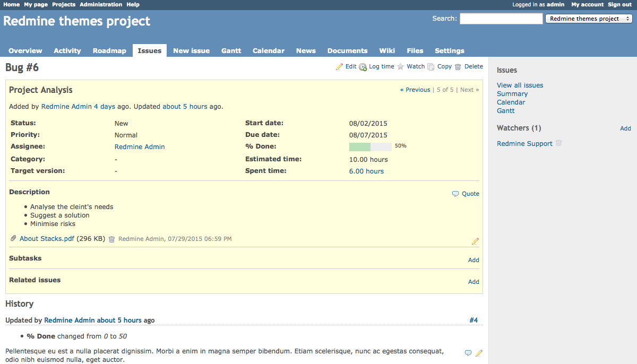Viewport: 637px width, 364px height.
Task: Focus the Search input field
Action: [501, 19]
